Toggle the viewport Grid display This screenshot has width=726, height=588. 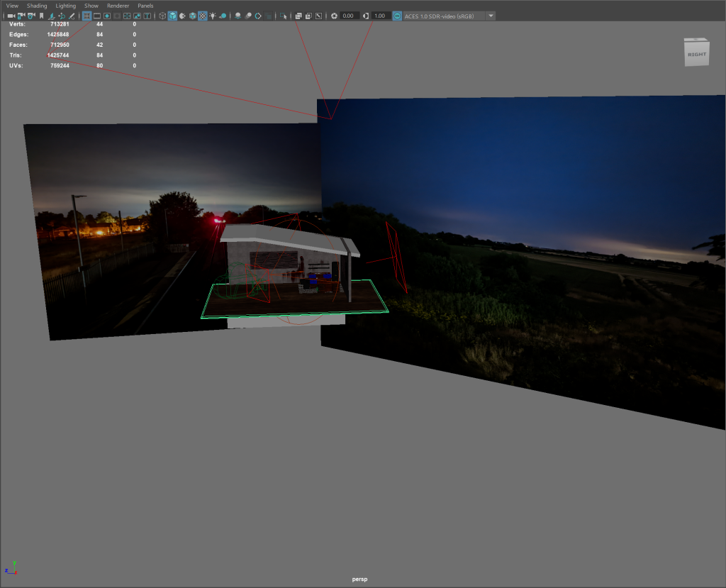(x=86, y=16)
